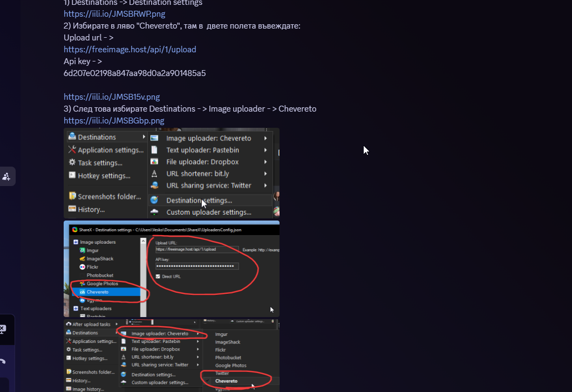Click the add members icon in sidebar
Viewport: 572px width, 392px height.
coord(6,176)
